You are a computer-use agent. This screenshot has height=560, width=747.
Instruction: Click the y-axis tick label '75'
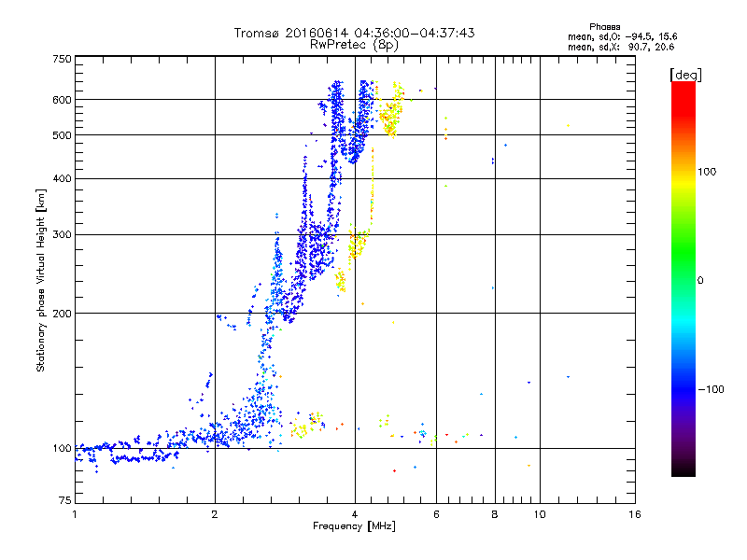coord(64,500)
